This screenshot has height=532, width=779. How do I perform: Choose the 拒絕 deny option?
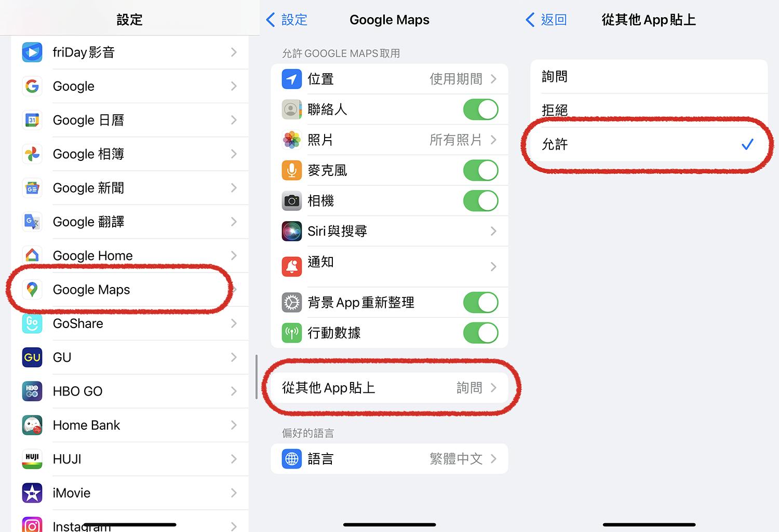[x=649, y=111]
